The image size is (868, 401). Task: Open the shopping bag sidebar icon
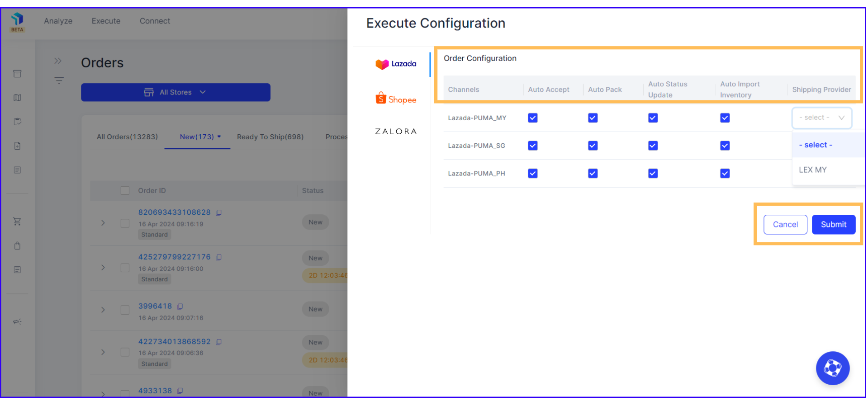tap(17, 246)
